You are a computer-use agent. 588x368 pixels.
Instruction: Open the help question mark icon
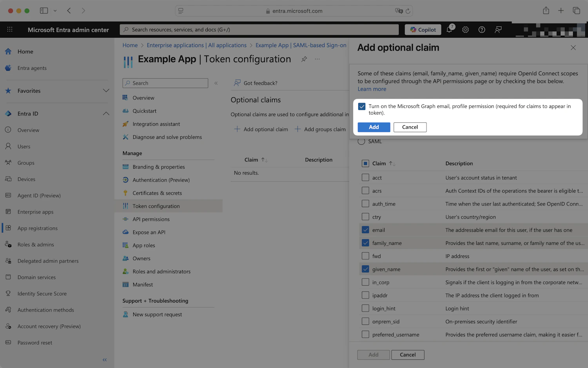click(x=482, y=29)
